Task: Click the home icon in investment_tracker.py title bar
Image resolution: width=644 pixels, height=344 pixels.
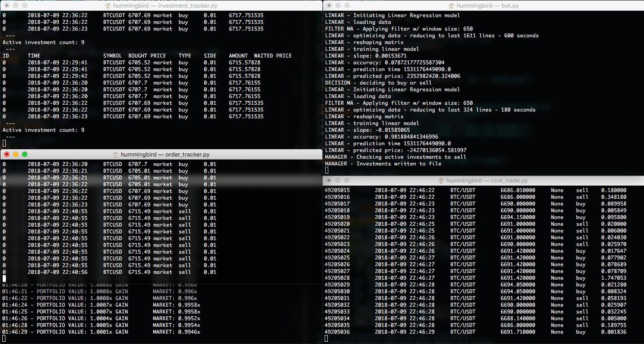Action: pyautogui.click(x=108, y=6)
